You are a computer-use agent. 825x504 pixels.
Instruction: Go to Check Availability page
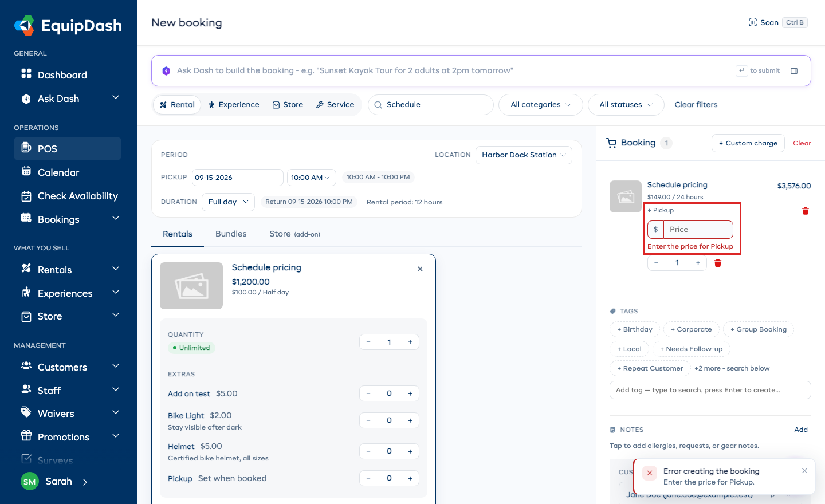click(68, 196)
